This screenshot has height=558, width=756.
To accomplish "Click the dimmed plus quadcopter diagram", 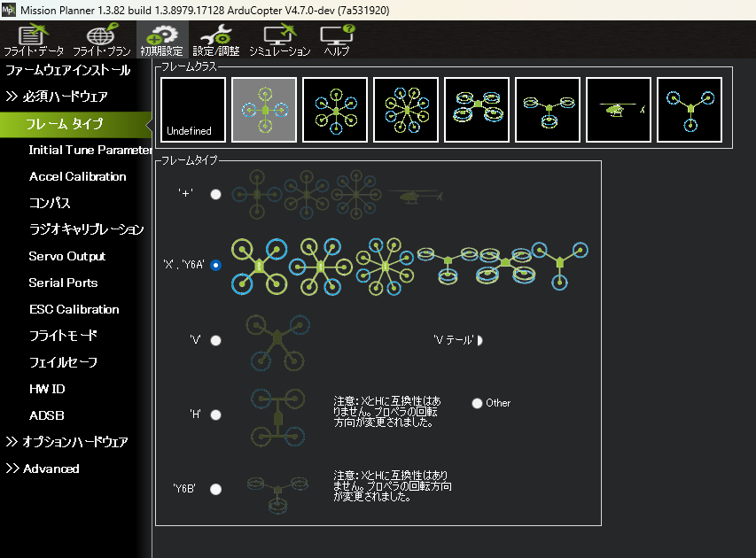I will [257, 194].
